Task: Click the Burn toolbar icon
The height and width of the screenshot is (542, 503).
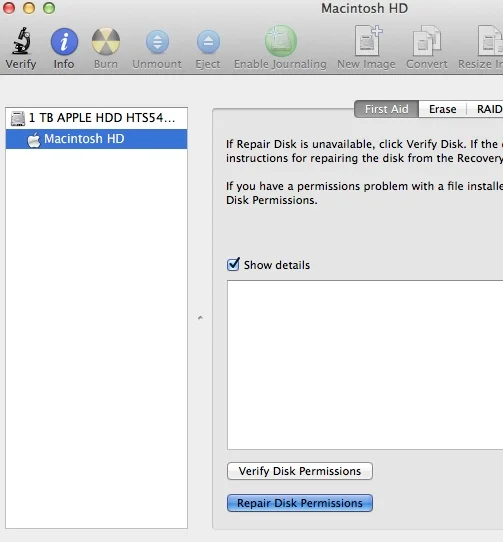Action: pyautogui.click(x=106, y=41)
